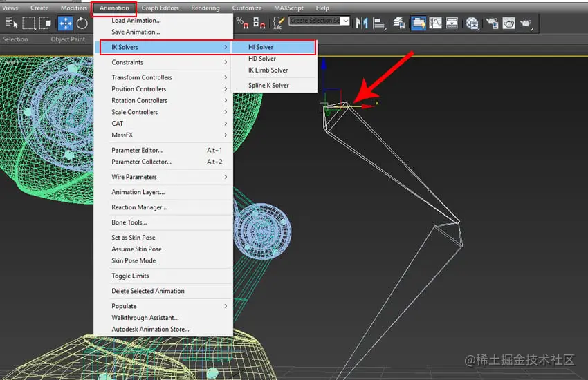Viewport: 588px width, 380px height.
Task: Expand the Constraints submenu
Action: tap(163, 62)
